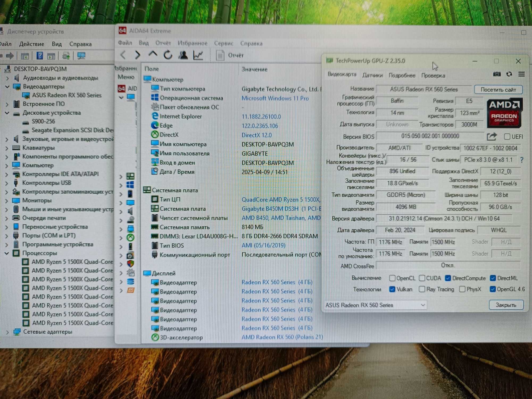Viewport: 532px width, 399px height.
Task: Expand the Аудиовходы и аудиовыходы node
Action: pos(7,78)
